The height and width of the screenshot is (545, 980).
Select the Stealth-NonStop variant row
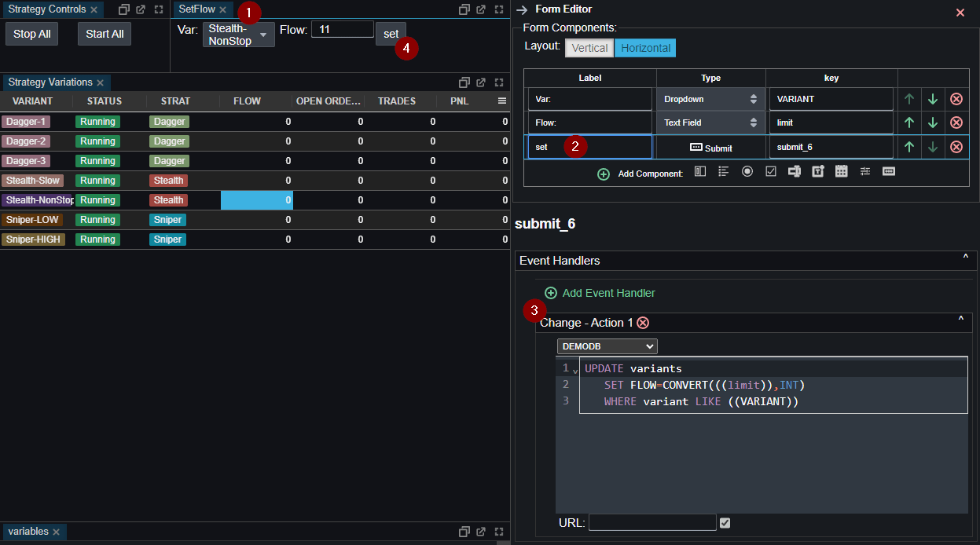pos(255,200)
